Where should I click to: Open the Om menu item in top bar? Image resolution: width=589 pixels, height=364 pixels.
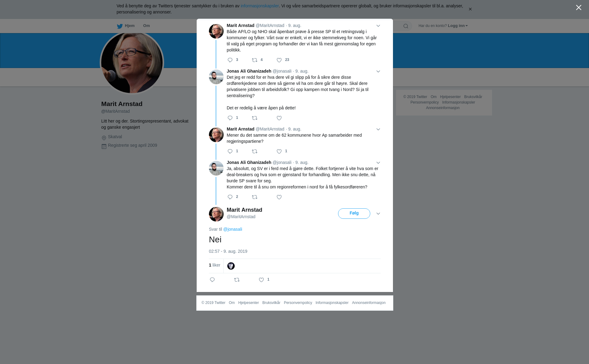coord(146,26)
